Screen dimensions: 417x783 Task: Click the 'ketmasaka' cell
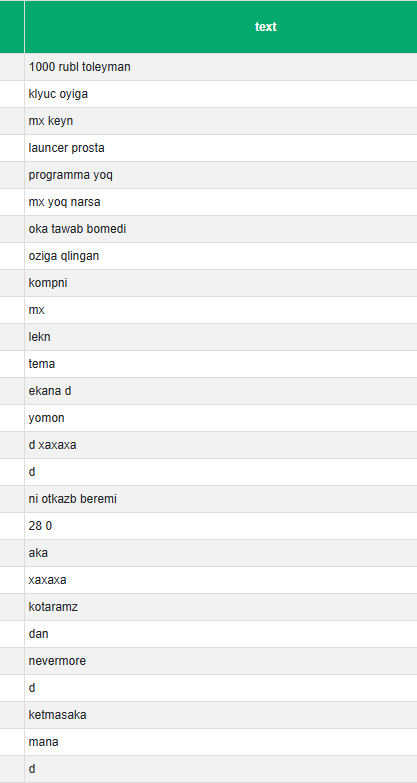(x=221, y=714)
